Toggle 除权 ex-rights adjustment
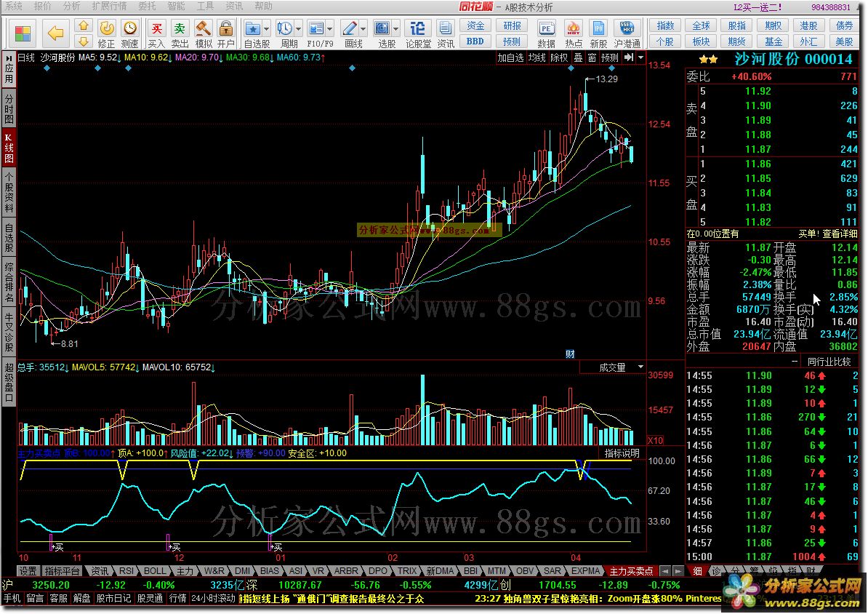 (559, 57)
